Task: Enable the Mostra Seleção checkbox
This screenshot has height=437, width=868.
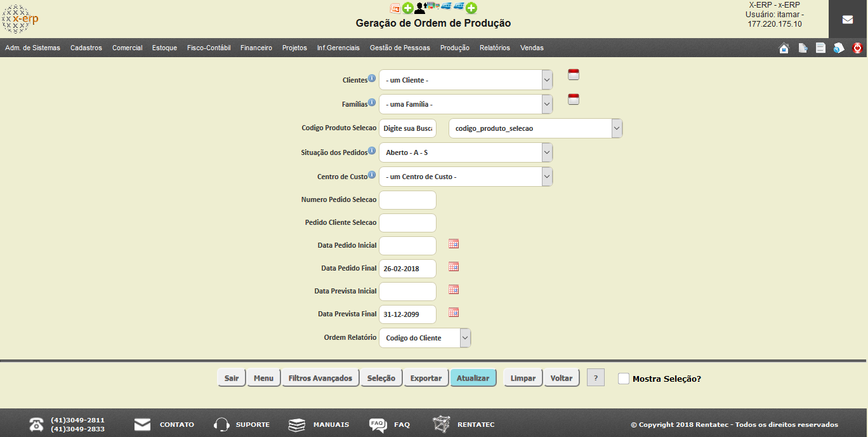Action: [x=624, y=379]
